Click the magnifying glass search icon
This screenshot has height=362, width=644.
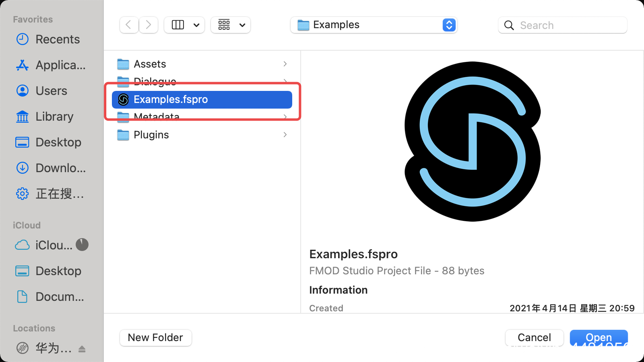pos(509,25)
